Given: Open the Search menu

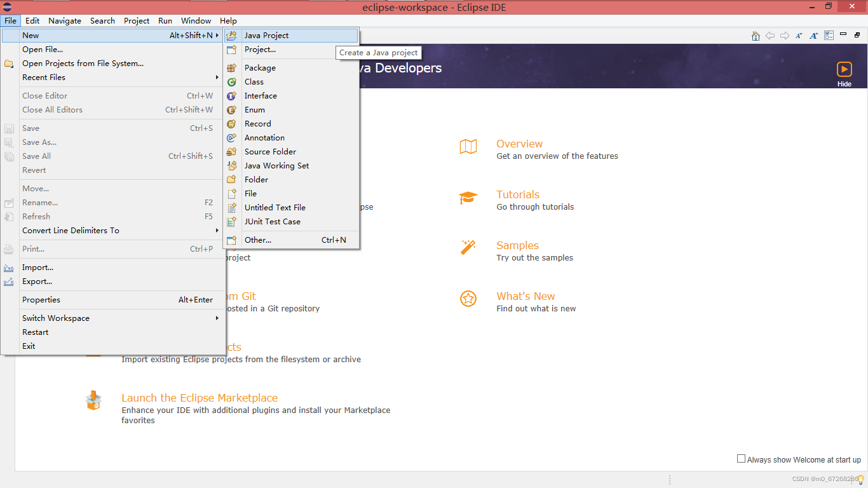Looking at the screenshot, I should [102, 20].
